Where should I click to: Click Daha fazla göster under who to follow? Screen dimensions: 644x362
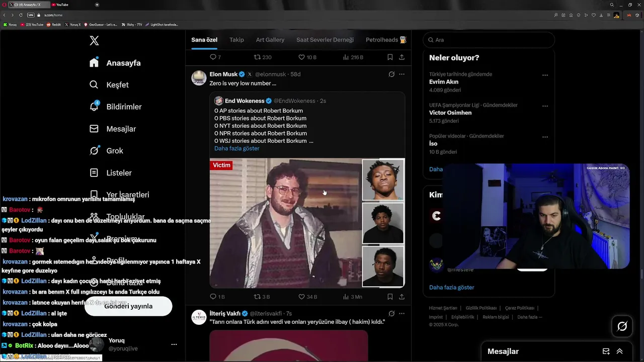pos(452,288)
